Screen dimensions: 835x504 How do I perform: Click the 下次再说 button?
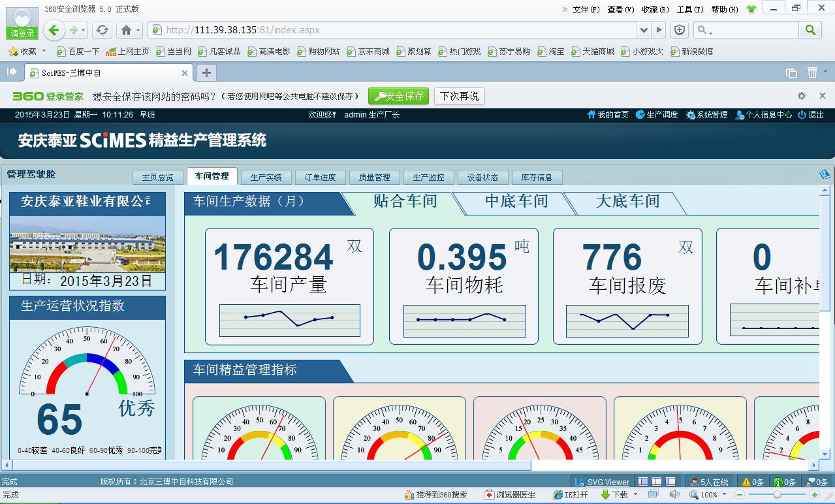tap(459, 96)
